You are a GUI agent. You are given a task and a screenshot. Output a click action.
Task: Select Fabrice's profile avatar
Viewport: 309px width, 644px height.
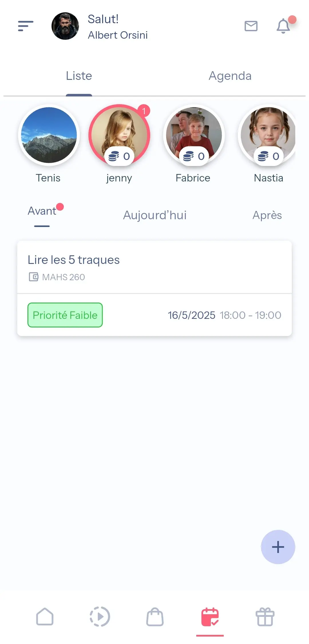click(194, 135)
